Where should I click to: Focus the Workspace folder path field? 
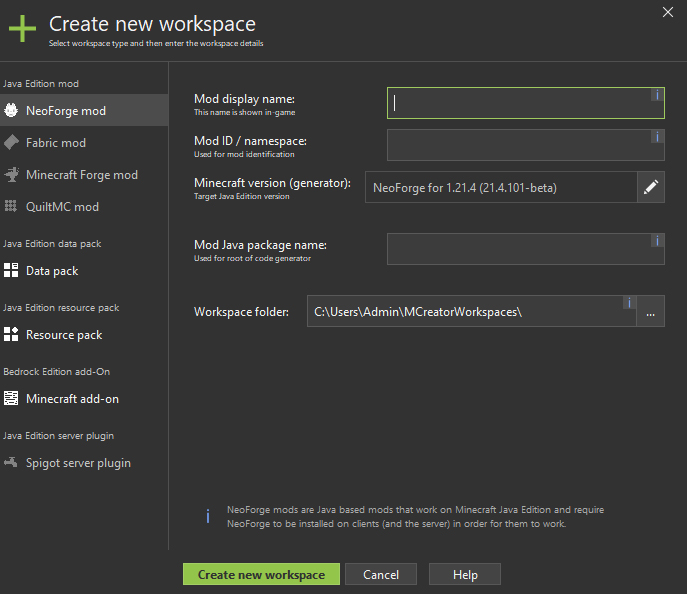472,311
